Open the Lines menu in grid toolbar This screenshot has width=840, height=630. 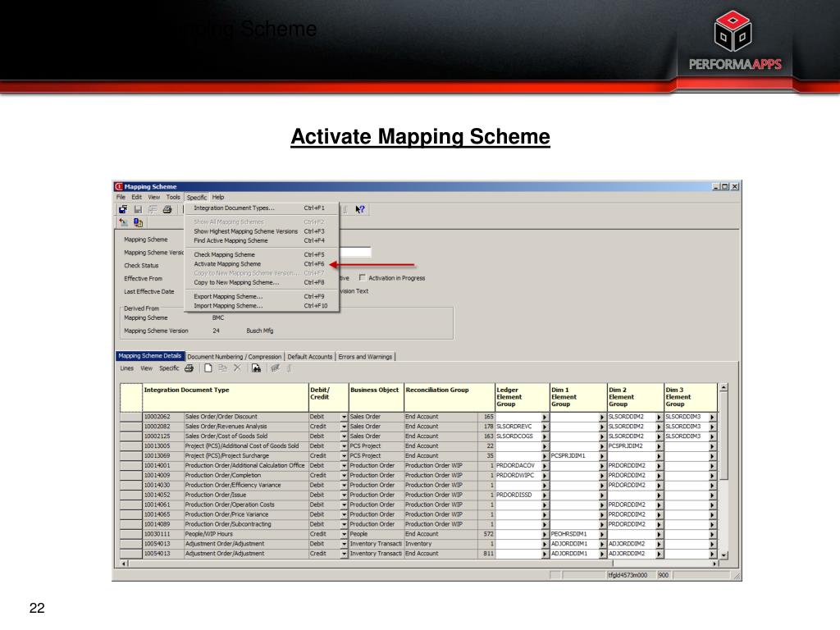(x=127, y=368)
